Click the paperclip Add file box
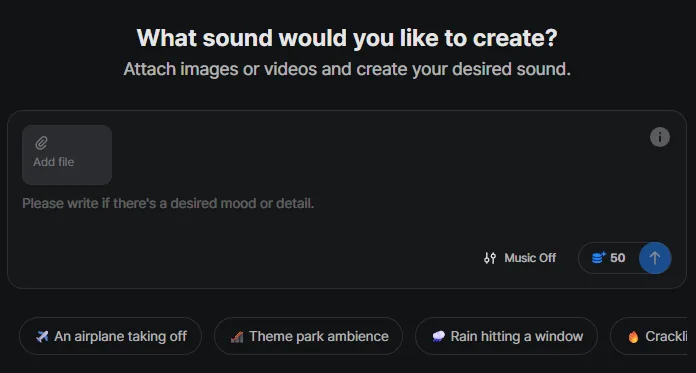Screen dimensions: 696x373 (x=67, y=155)
